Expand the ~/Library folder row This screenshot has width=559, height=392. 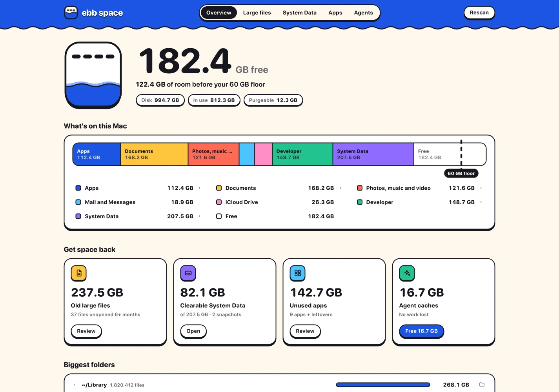pyautogui.click(x=74, y=385)
